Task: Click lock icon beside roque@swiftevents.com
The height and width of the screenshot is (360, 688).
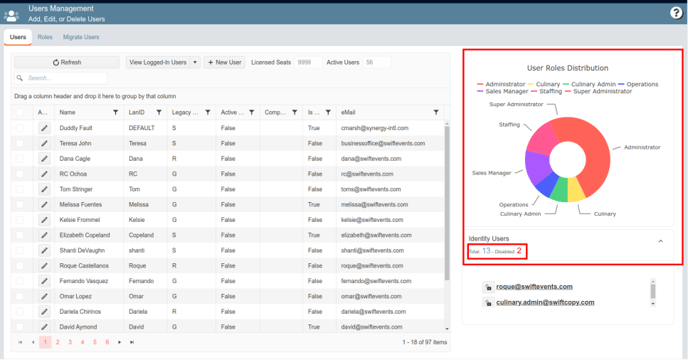Action: point(488,287)
